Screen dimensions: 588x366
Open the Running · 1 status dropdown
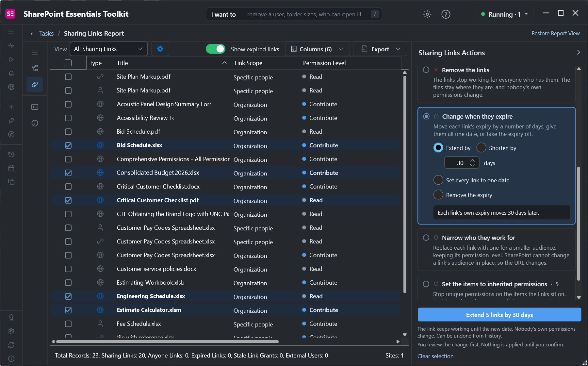click(504, 14)
